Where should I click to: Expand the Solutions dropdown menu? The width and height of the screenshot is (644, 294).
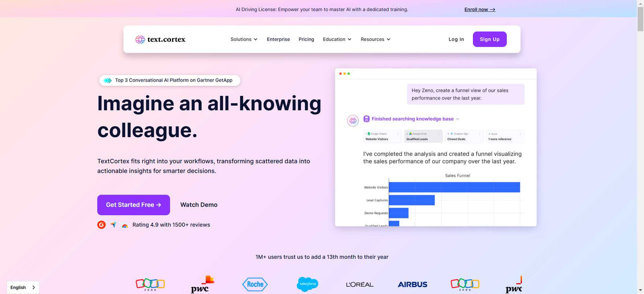[x=244, y=39]
